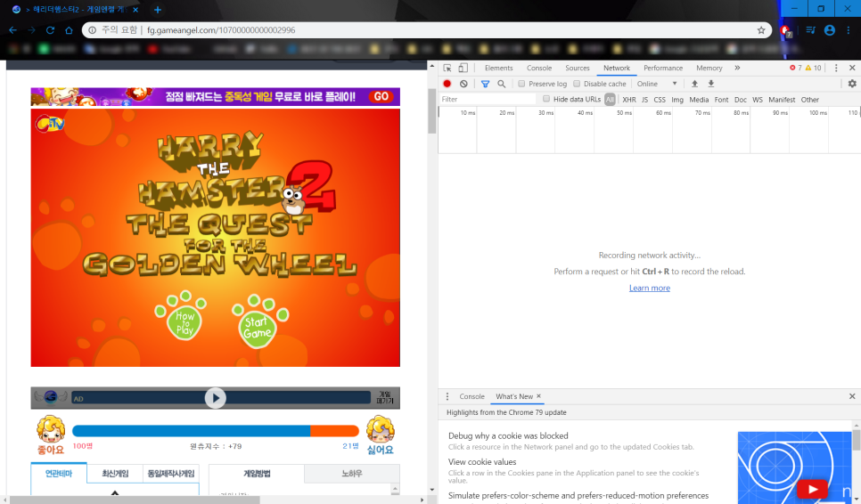Filter requests by Media
The height and width of the screenshot is (504, 861).
(x=699, y=100)
